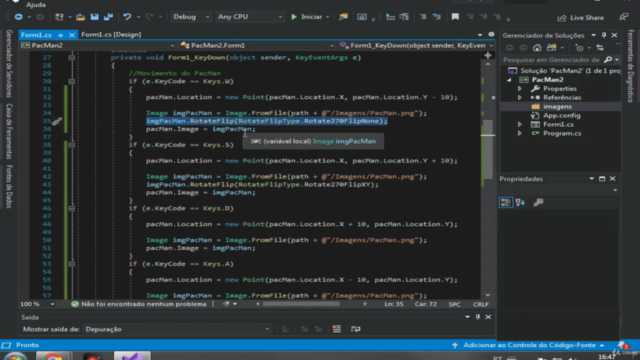Click the Live Share button
640x360 pixels.
580,18
